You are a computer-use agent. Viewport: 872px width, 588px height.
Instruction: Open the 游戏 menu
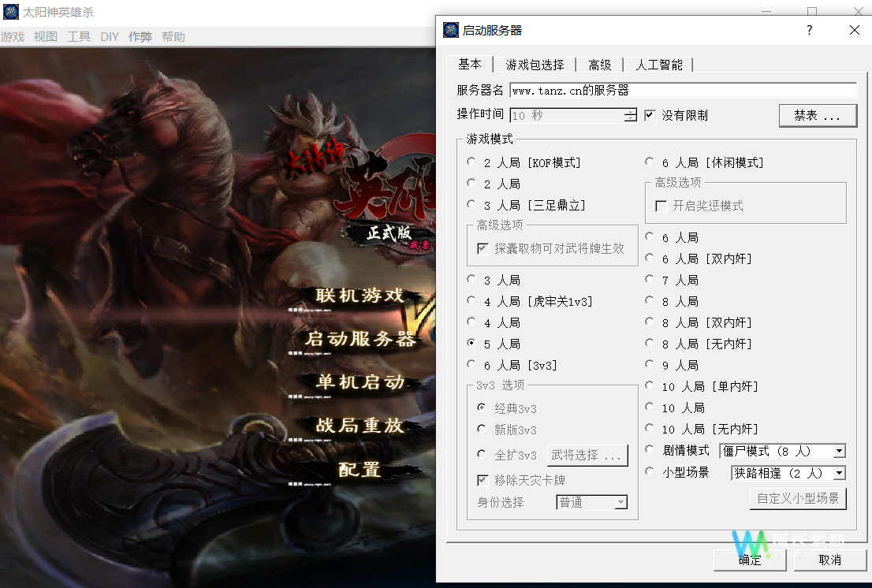coord(13,37)
